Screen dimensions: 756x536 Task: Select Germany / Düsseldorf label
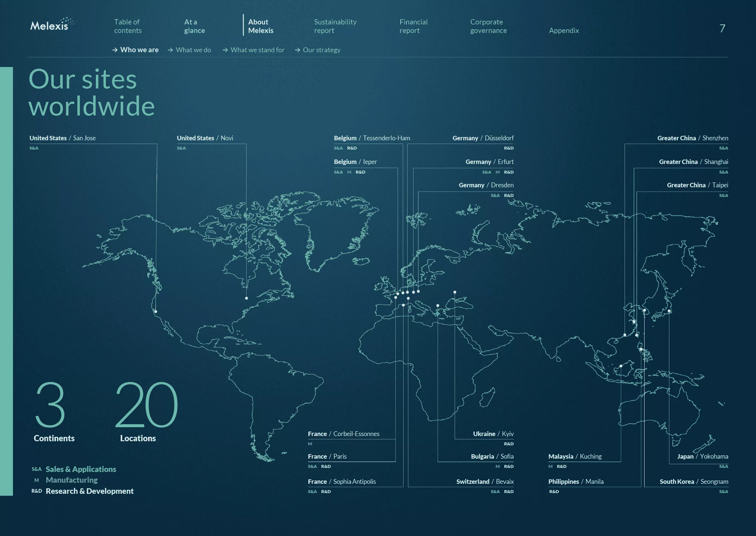[483, 138]
